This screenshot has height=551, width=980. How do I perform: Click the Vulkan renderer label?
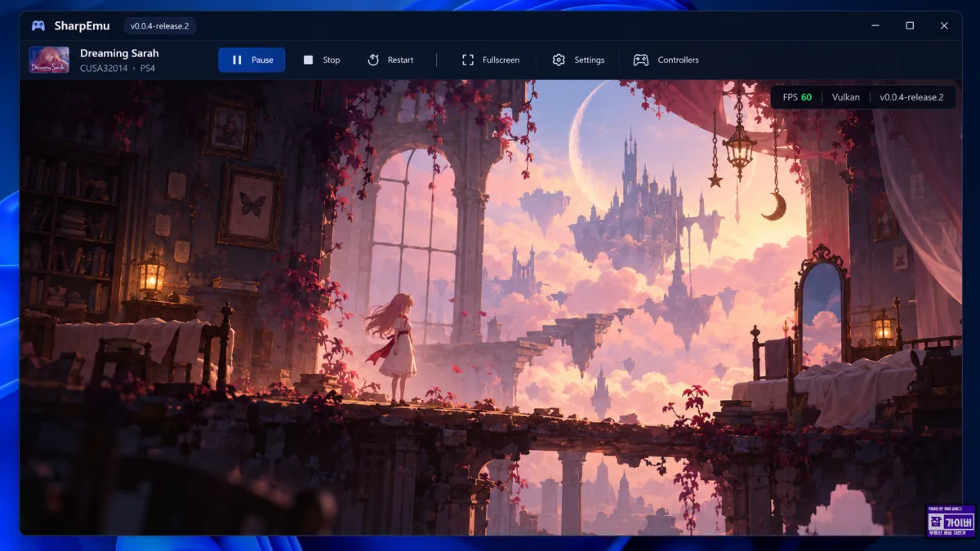[846, 97]
